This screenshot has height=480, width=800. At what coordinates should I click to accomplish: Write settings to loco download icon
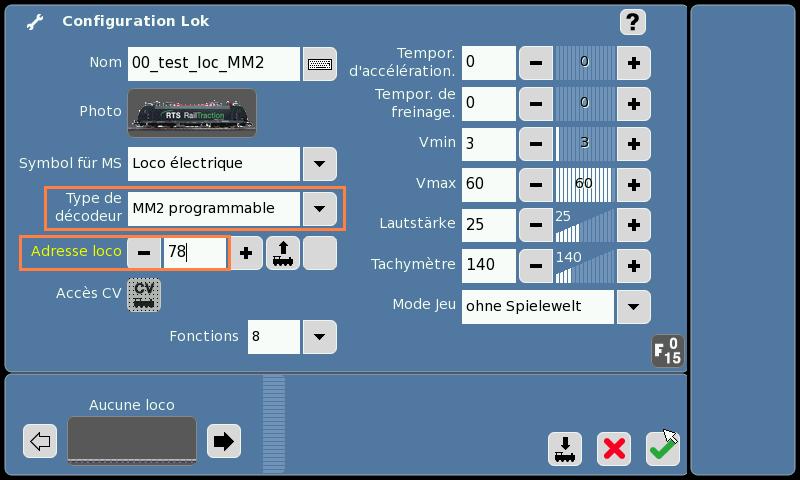(x=565, y=449)
